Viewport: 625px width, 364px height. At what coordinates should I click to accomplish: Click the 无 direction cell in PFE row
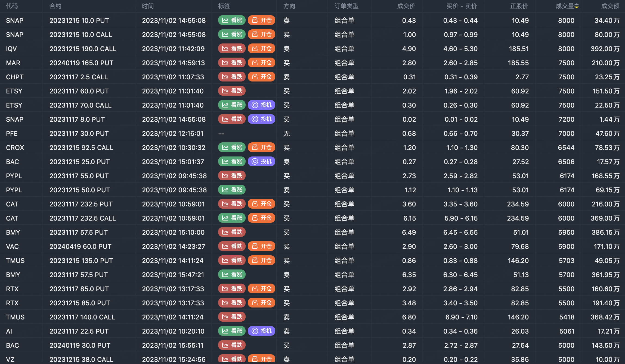[x=287, y=134]
